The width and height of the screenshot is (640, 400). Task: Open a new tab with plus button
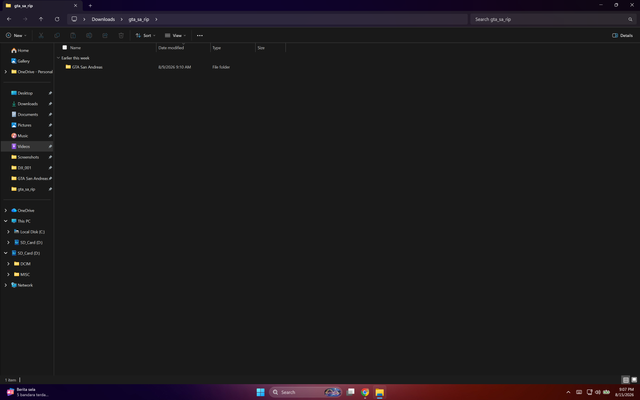(x=90, y=6)
